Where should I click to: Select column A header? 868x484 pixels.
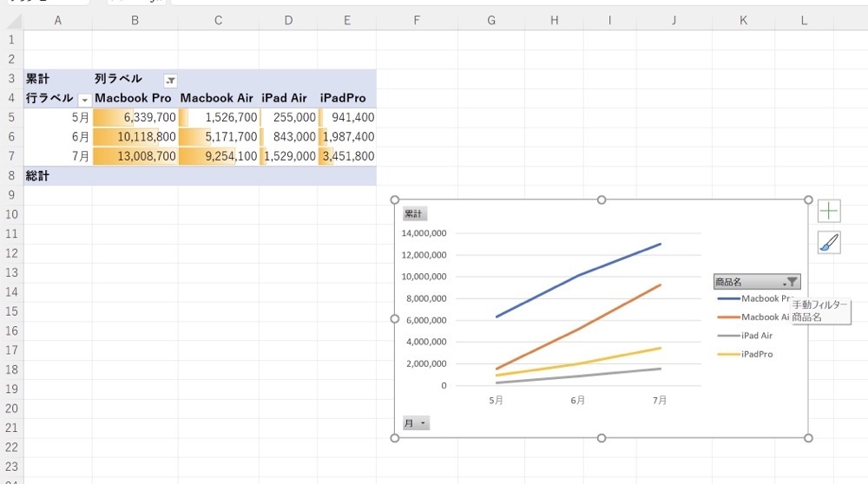pyautogui.click(x=57, y=21)
